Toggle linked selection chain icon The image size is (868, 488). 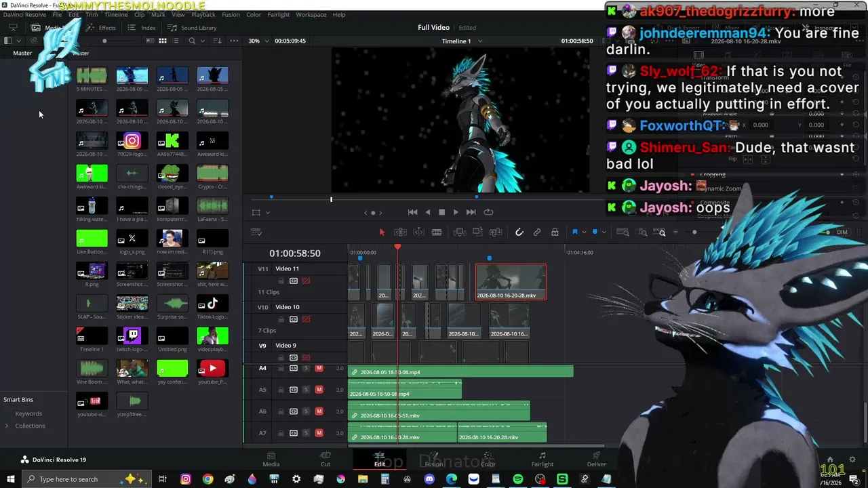point(537,232)
